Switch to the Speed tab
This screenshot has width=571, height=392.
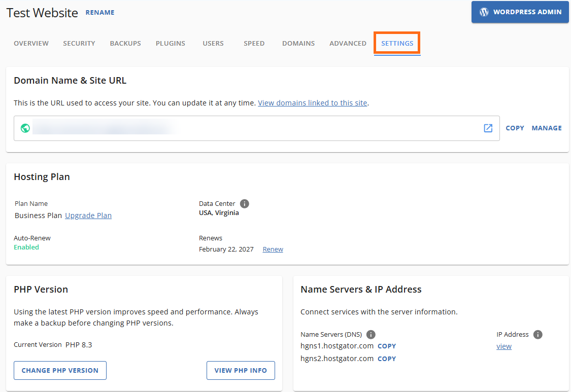[254, 43]
